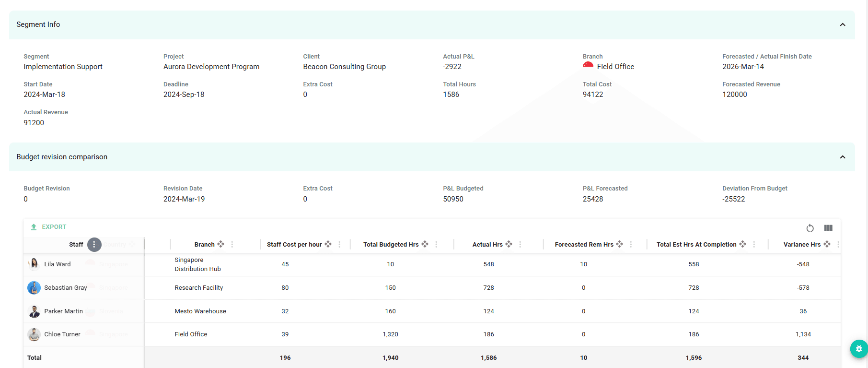
Task: Click the Branch column move icon
Action: click(220, 244)
